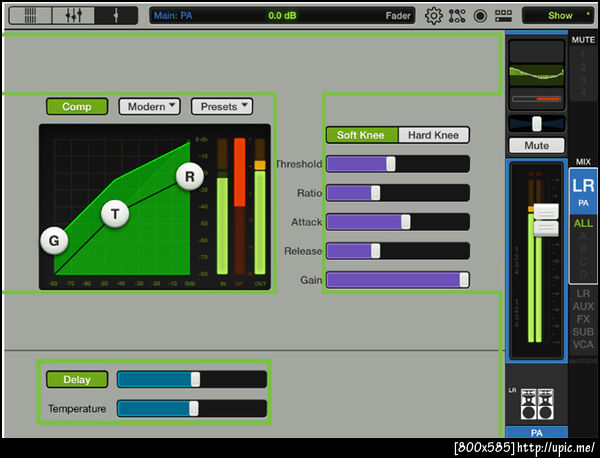Select the LR PA mix
This screenshot has height=458, width=600.
(583, 191)
